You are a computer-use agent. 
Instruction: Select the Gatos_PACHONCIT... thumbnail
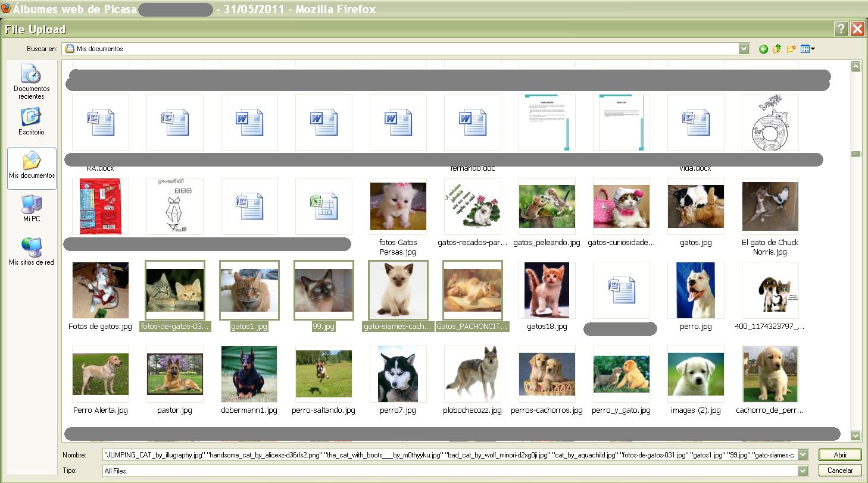coord(473,290)
